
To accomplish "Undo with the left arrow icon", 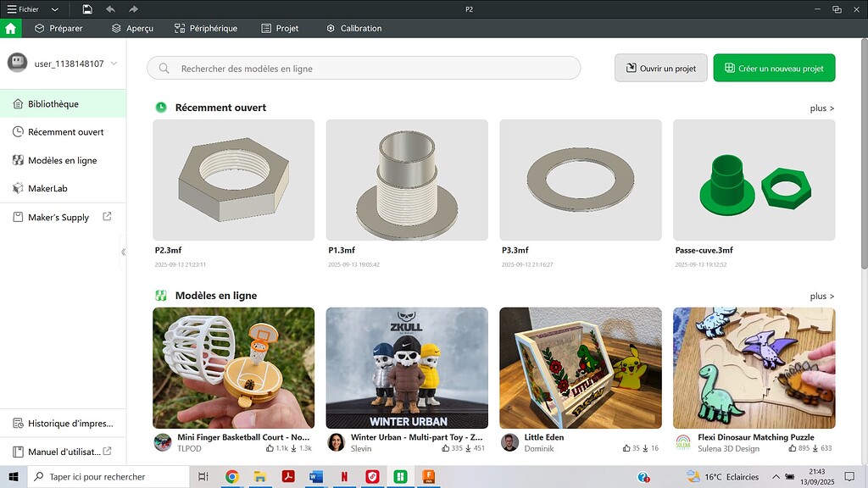I will [x=110, y=9].
